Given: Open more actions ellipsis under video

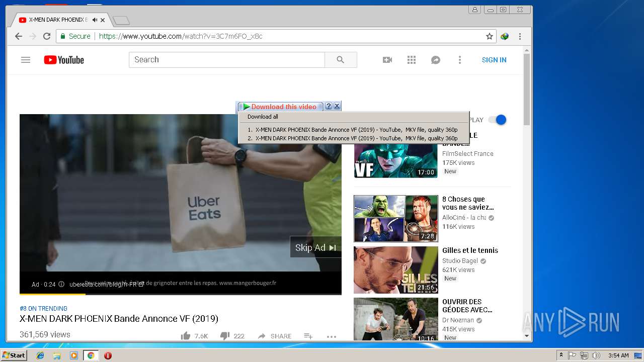Looking at the screenshot, I should 331,336.
